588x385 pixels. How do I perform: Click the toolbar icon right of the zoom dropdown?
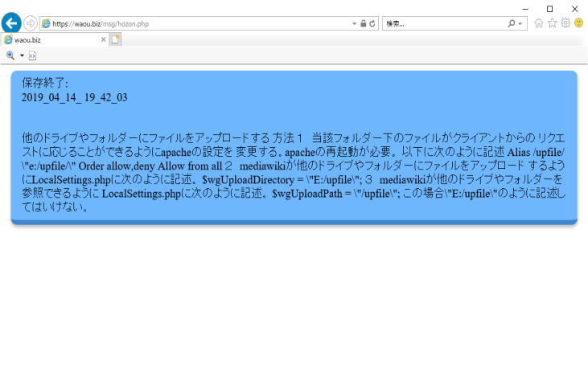point(32,55)
